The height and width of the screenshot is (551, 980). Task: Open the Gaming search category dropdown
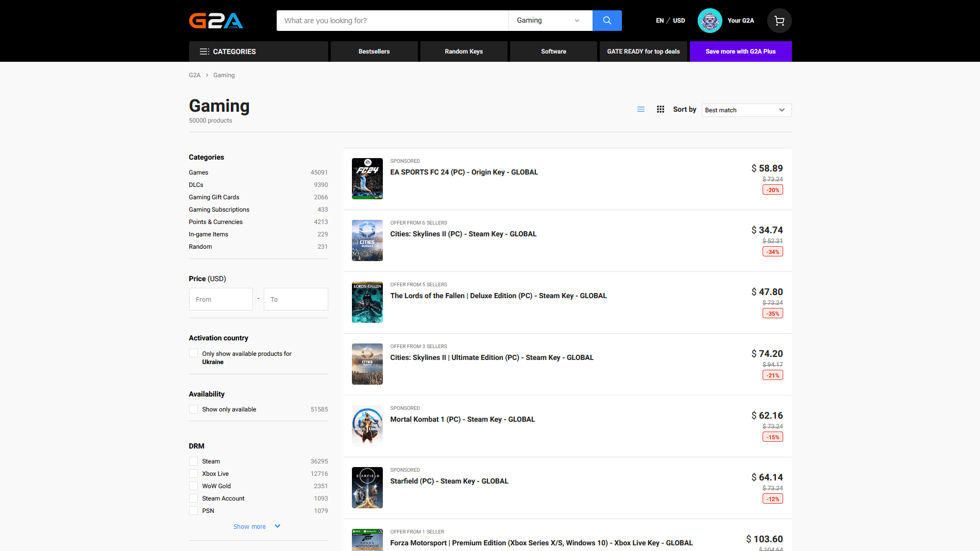click(x=549, y=21)
